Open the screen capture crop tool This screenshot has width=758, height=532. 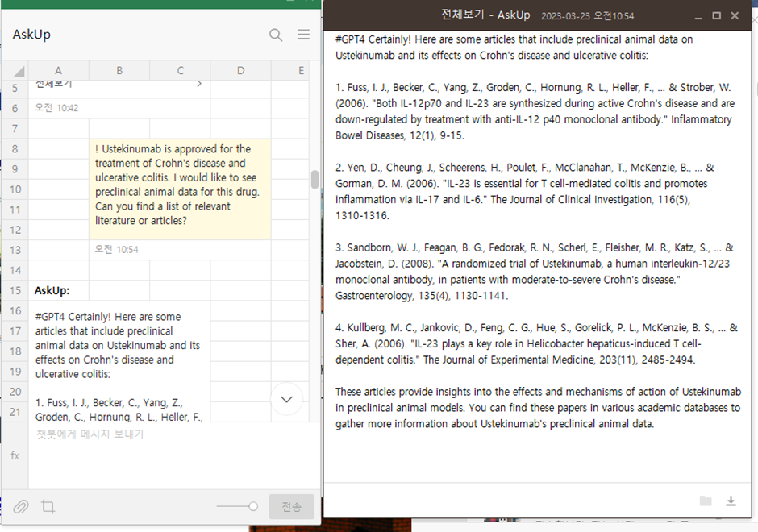coord(48,506)
